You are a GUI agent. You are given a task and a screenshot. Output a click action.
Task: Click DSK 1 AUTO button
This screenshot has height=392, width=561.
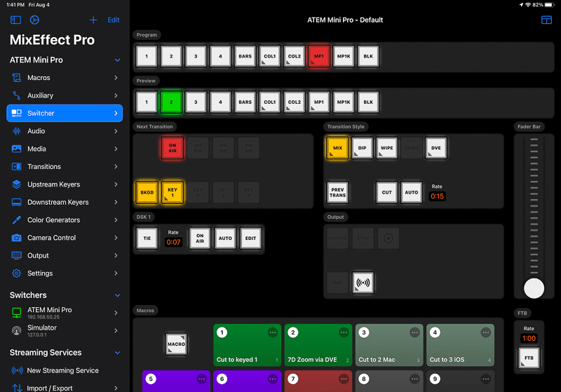click(x=225, y=238)
